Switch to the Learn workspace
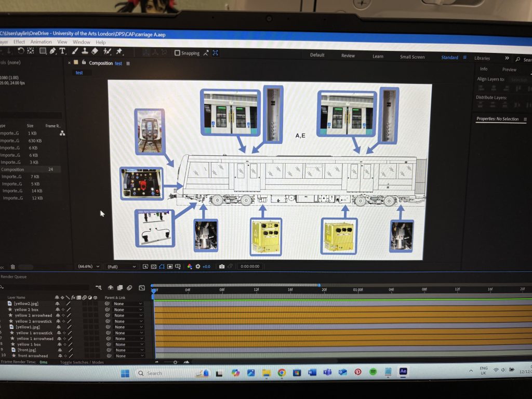532x399 pixels. 378,56
